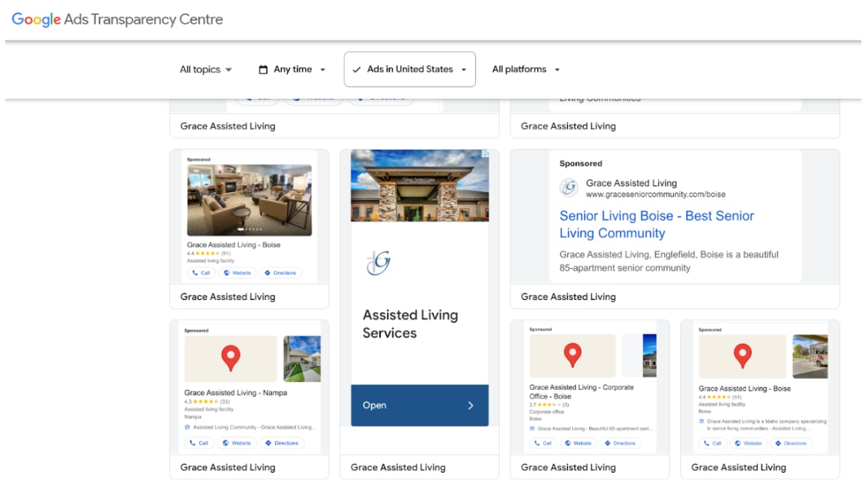The height and width of the screenshot is (494, 868).
Task: Open the building entrance image in the banner ad
Action: tap(419, 185)
